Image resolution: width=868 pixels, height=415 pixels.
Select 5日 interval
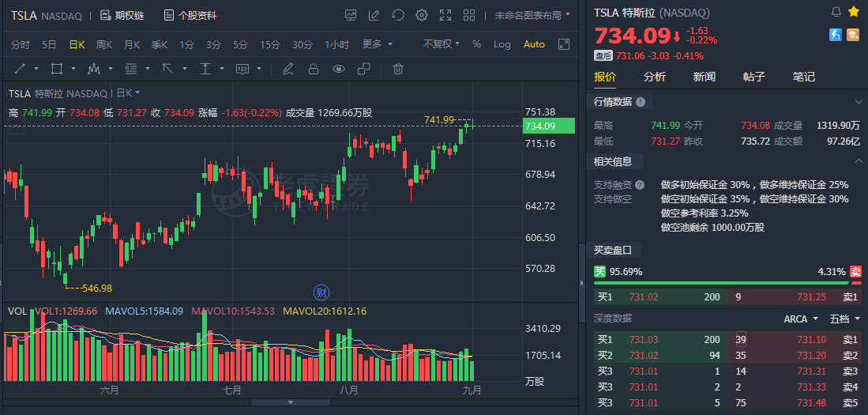(x=49, y=44)
